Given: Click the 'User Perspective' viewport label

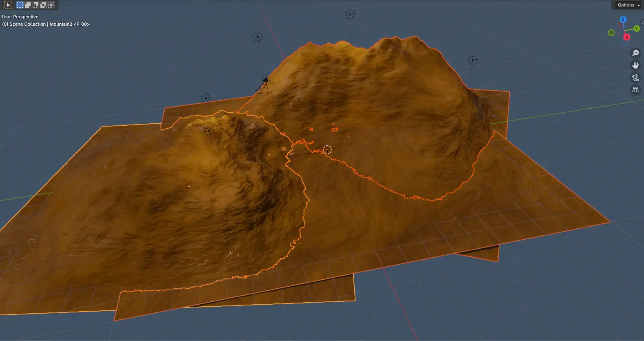Looking at the screenshot, I should [20, 17].
